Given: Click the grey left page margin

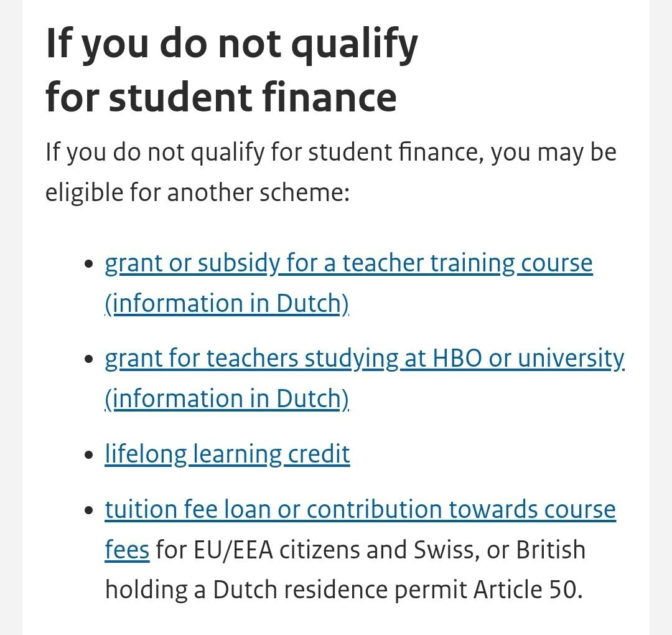Looking at the screenshot, I should click(x=11, y=311).
